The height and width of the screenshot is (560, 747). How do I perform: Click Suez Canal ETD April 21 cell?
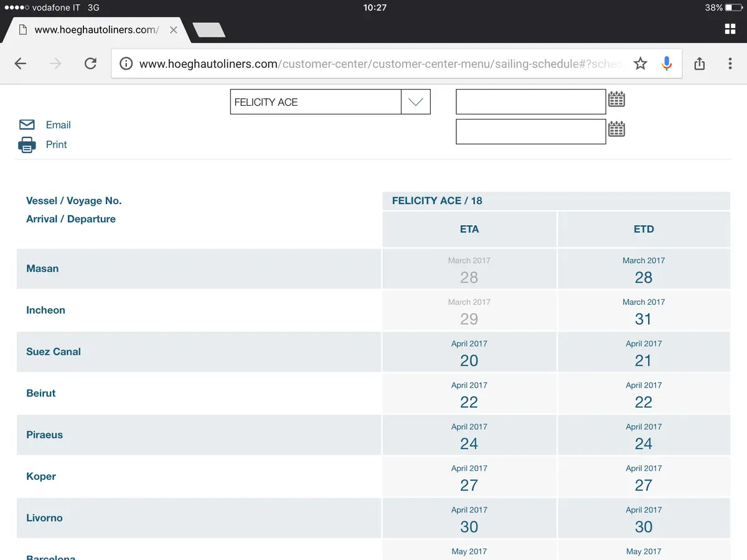(644, 352)
